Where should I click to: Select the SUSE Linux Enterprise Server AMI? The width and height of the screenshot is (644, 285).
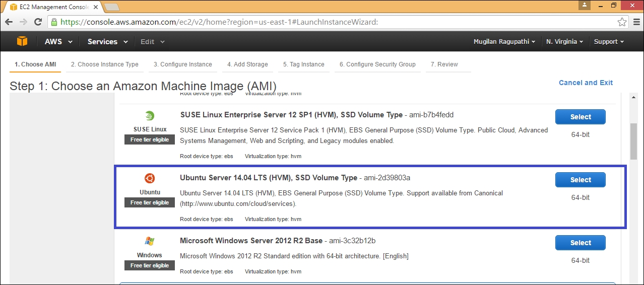[x=581, y=117]
